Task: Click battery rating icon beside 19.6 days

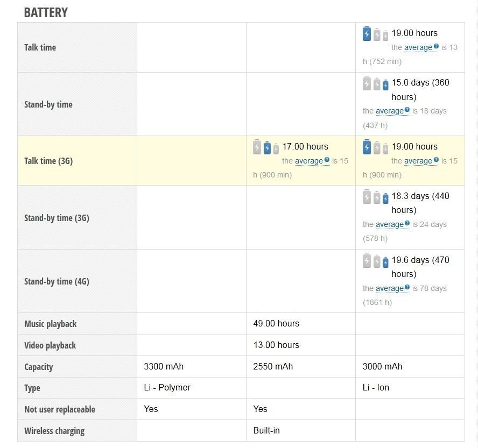Action: coord(375,261)
